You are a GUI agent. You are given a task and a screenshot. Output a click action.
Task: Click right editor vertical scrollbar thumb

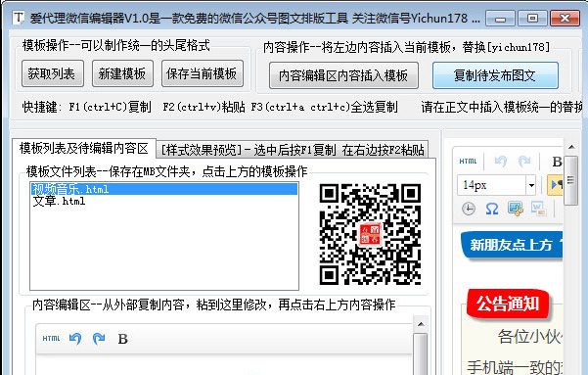[x=570, y=181]
